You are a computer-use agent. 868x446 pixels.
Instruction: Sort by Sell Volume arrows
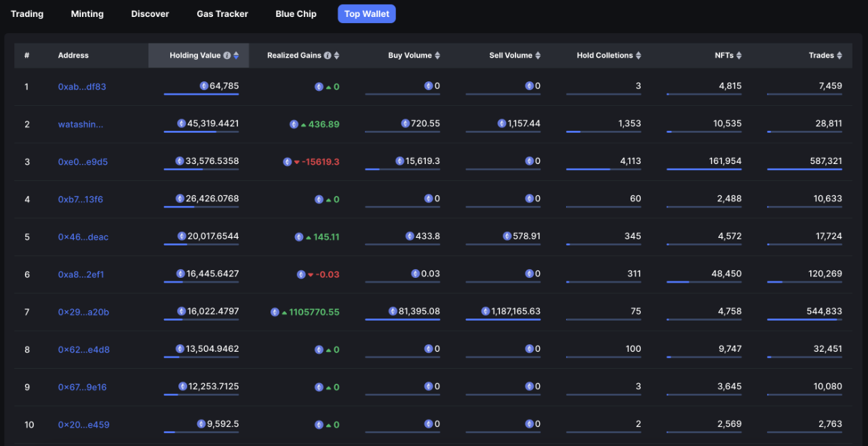[538, 56]
